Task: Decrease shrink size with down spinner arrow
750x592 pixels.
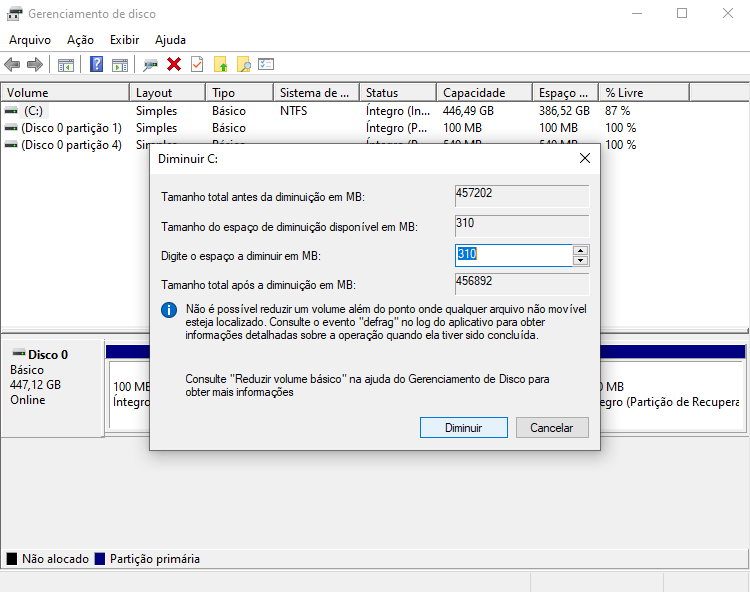Action: click(580, 261)
